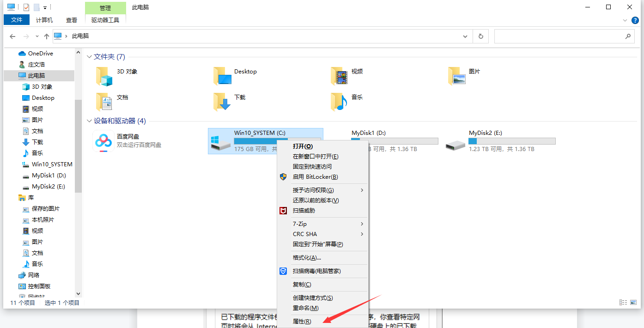This screenshot has width=644, height=328.
Task: Open the address bar history dropdown
Action: 465,36
